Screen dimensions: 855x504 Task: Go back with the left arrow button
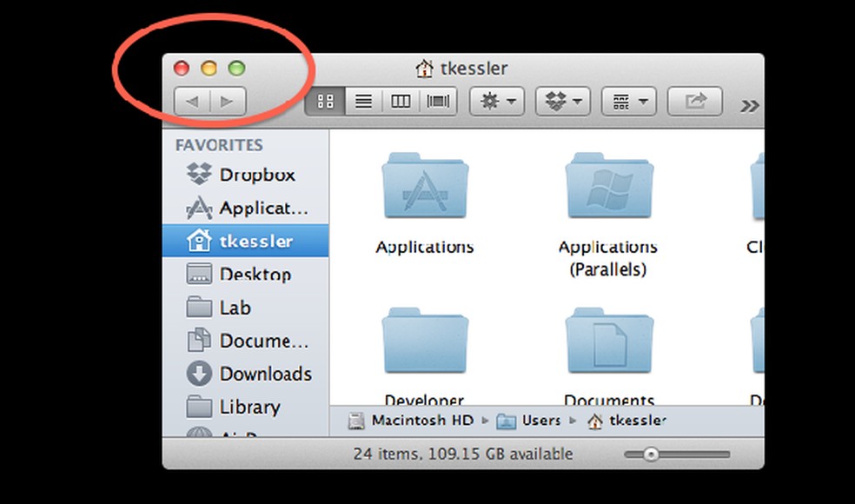point(192,102)
